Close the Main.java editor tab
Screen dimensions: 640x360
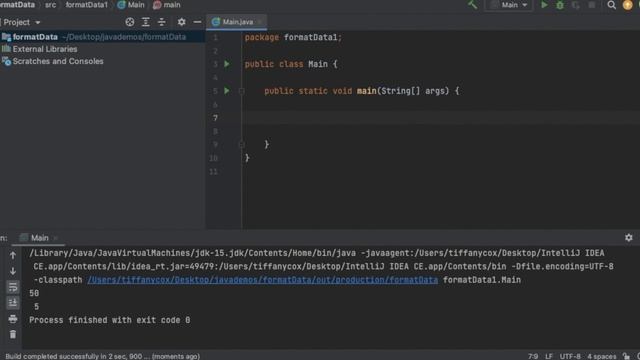click(x=260, y=22)
